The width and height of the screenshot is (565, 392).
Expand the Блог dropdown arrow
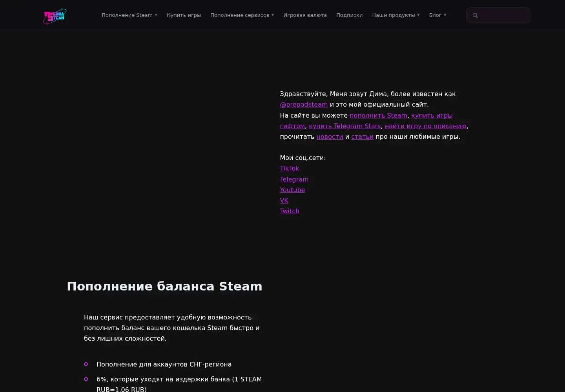tap(445, 15)
